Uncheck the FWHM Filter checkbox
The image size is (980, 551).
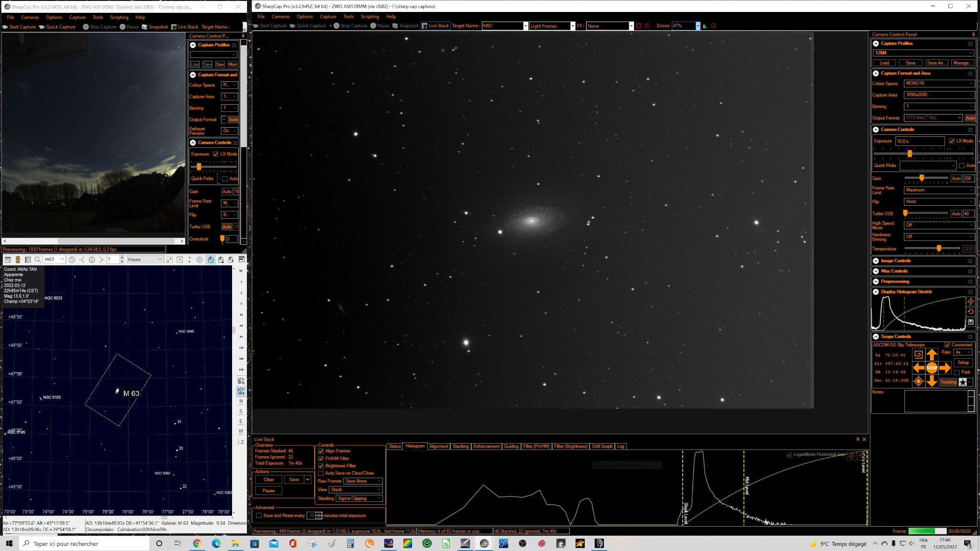(321, 458)
